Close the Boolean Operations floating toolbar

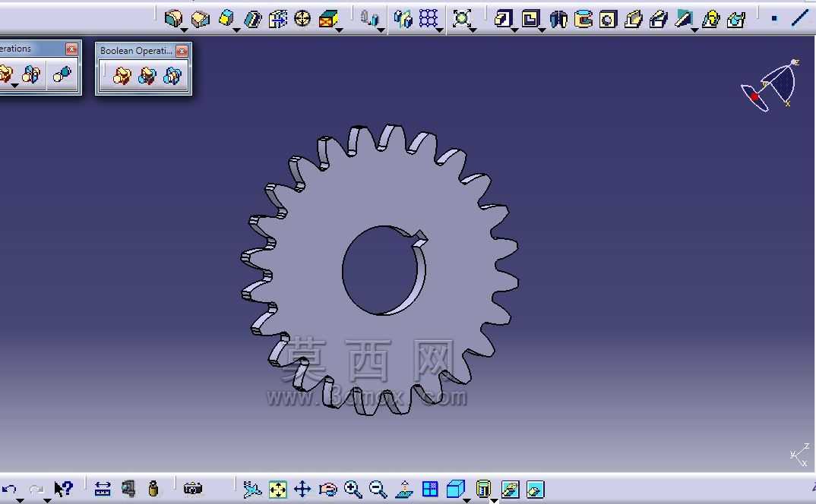click(x=182, y=51)
